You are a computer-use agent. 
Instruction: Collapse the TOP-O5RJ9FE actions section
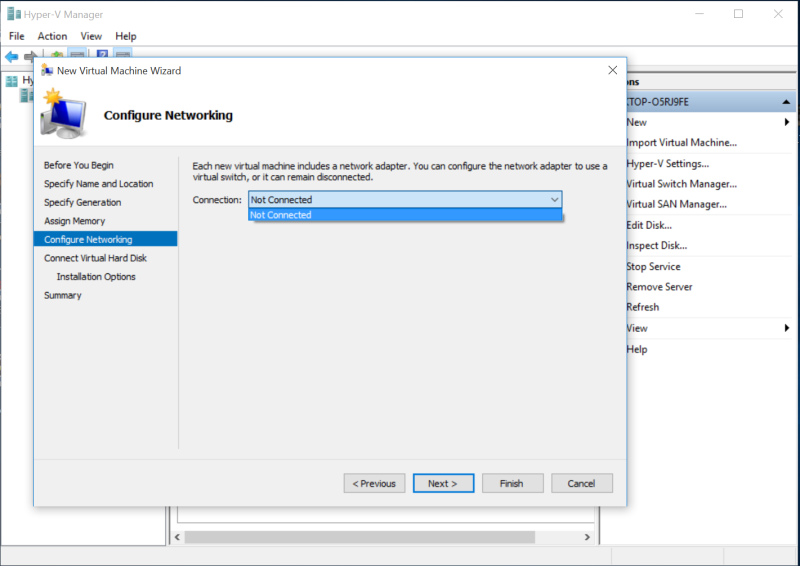pos(786,102)
